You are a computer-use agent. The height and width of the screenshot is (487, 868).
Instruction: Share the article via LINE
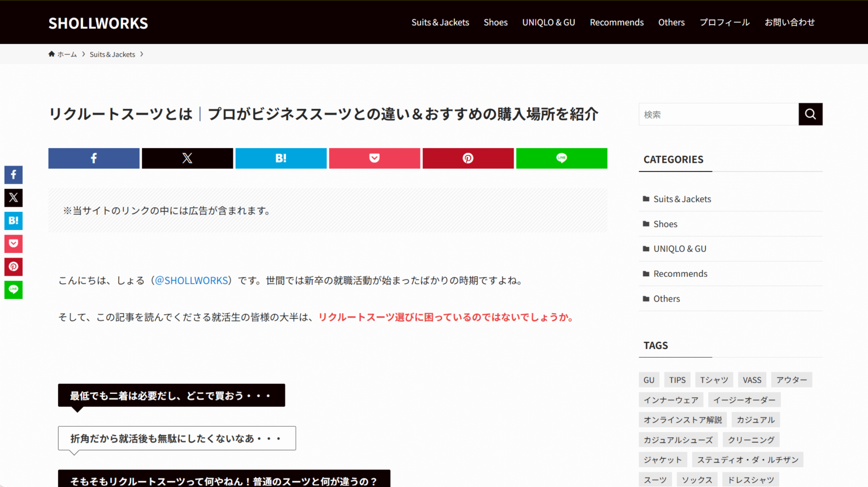[x=562, y=158]
